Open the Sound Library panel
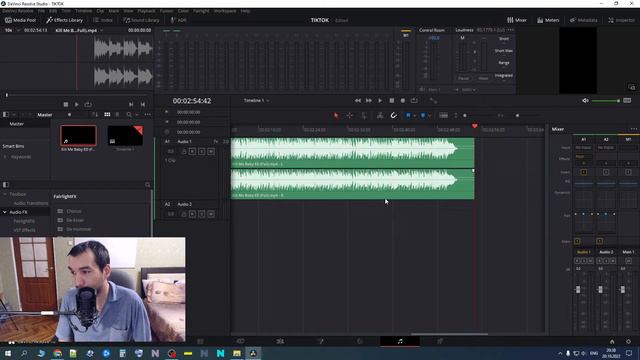The image size is (640, 360). pos(141,20)
